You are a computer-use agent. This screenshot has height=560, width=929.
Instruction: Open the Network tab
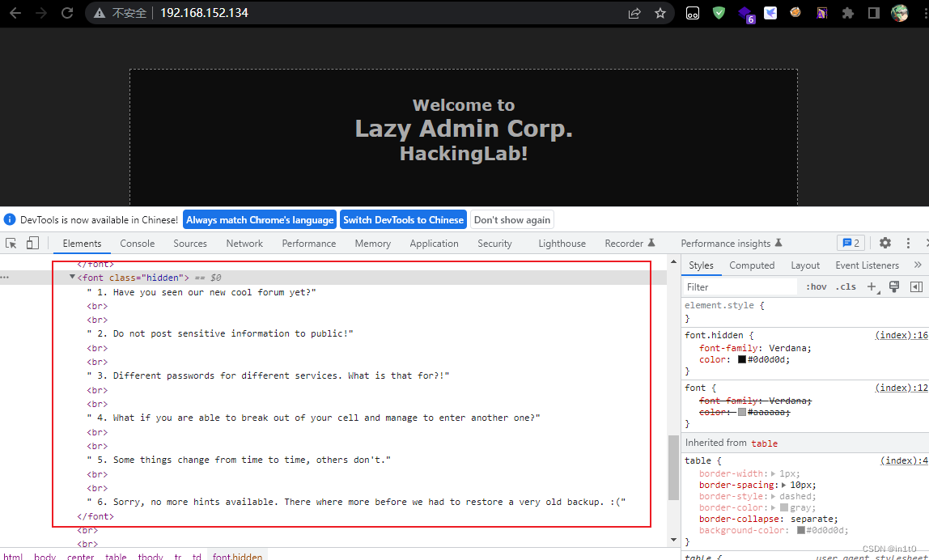pyautogui.click(x=244, y=244)
